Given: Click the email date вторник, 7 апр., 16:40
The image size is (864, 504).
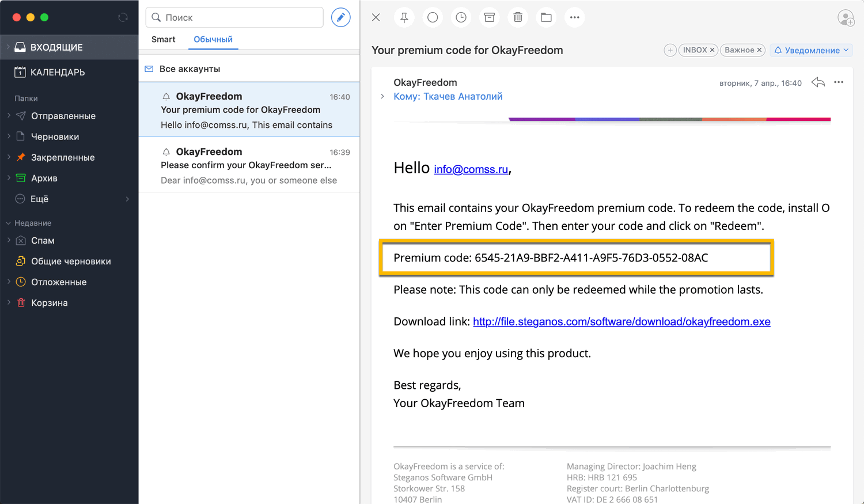Looking at the screenshot, I should pyautogui.click(x=760, y=83).
